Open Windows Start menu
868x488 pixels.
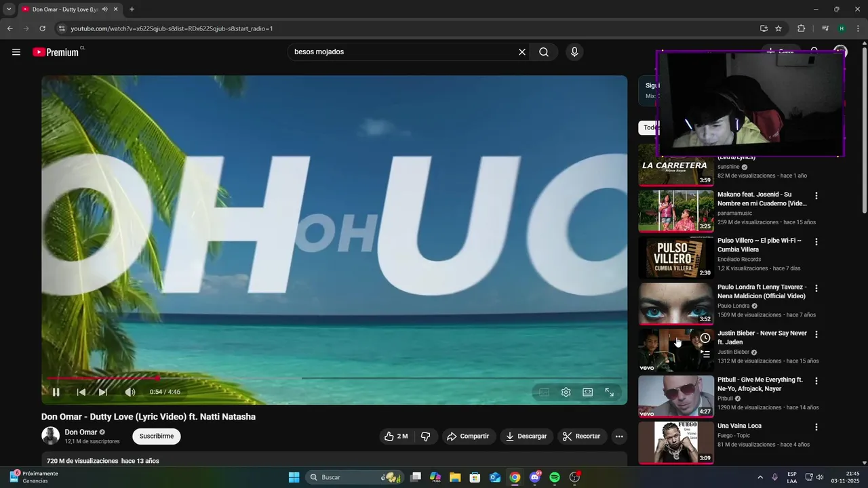pos(294,477)
